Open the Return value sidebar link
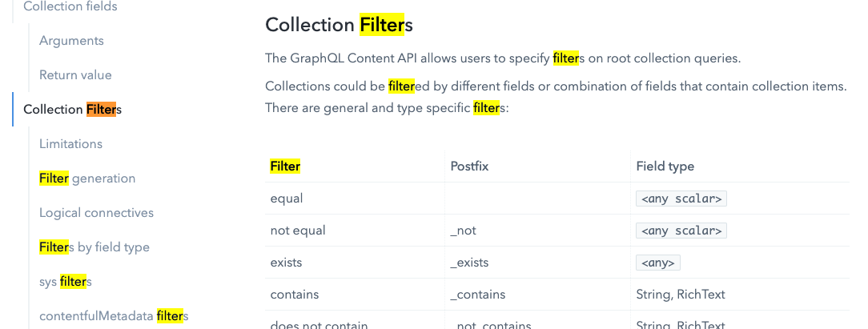The height and width of the screenshot is (329, 868). [x=75, y=75]
